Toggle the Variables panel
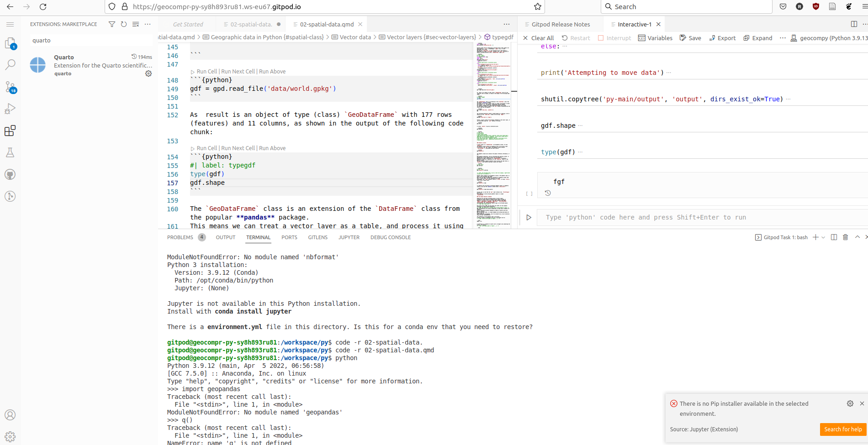868x445 pixels. click(x=656, y=38)
